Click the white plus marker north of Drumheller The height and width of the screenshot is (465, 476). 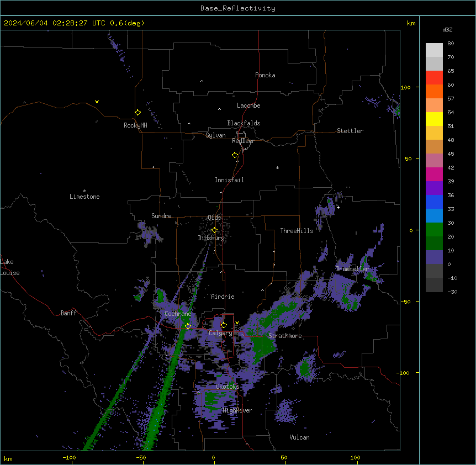pyautogui.click(x=338, y=207)
